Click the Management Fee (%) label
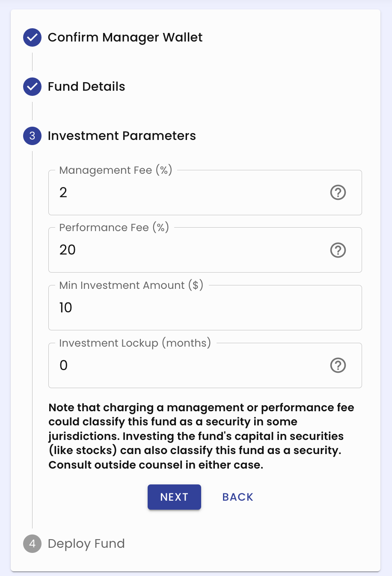Screen dimensions: 392x576 tap(116, 170)
